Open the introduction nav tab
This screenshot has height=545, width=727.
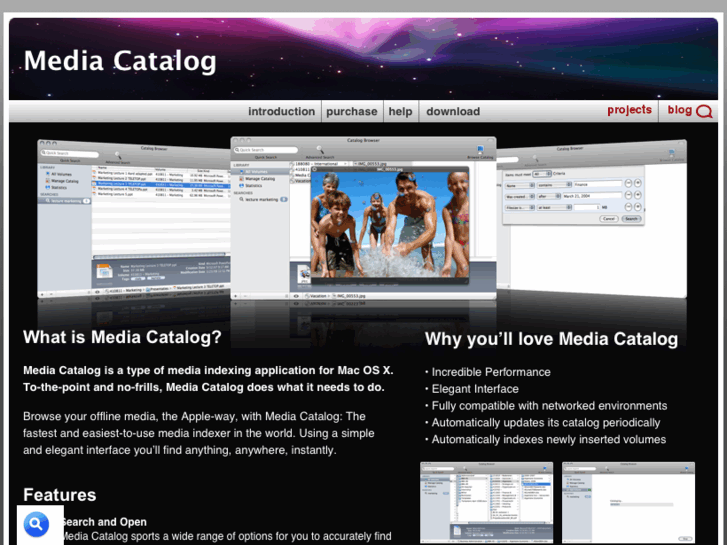pos(281,111)
